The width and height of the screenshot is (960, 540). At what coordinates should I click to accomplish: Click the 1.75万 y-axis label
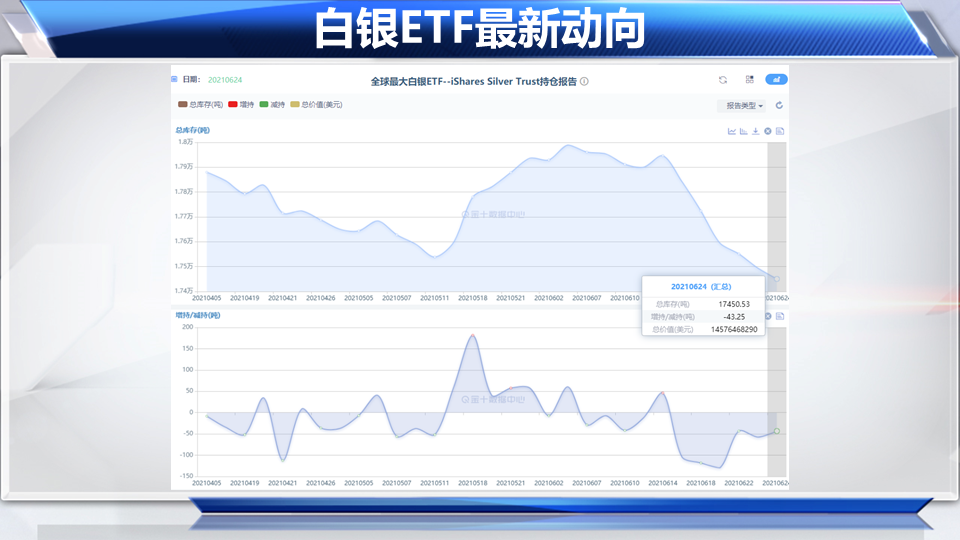(184, 266)
